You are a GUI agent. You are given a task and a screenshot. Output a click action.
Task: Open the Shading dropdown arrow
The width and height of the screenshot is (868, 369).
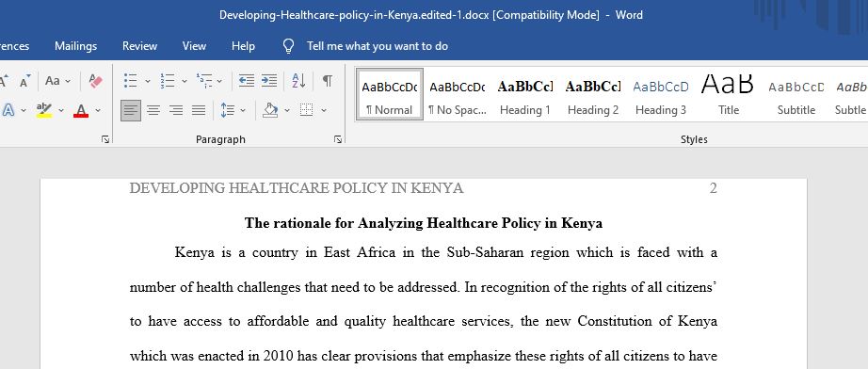pos(287,111)
